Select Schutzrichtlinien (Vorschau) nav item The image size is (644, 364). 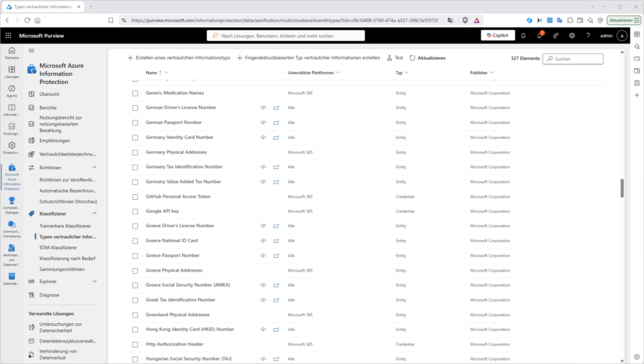(x=68, y=201)
